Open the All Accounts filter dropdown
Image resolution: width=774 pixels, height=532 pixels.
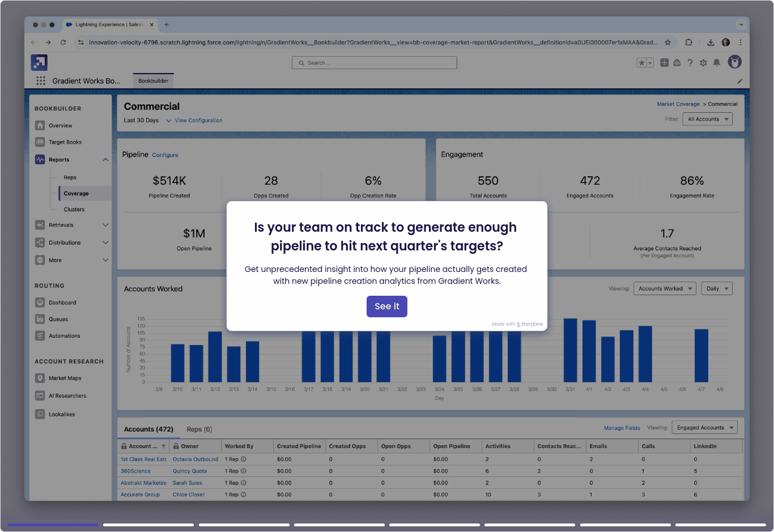pos(708,120)
